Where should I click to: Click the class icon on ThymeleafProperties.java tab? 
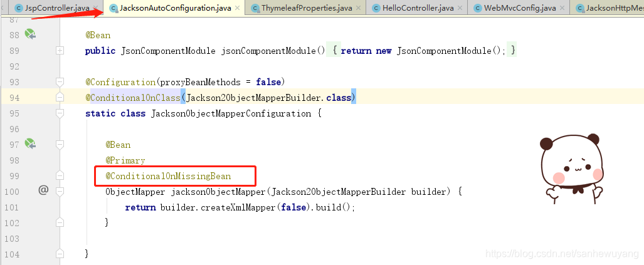point(255,8)
